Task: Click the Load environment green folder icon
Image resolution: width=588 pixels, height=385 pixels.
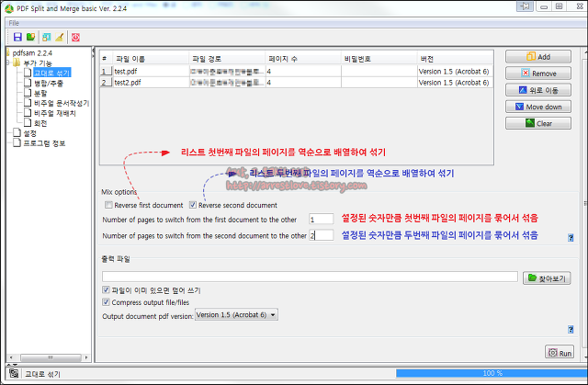Action: (30, 37)
